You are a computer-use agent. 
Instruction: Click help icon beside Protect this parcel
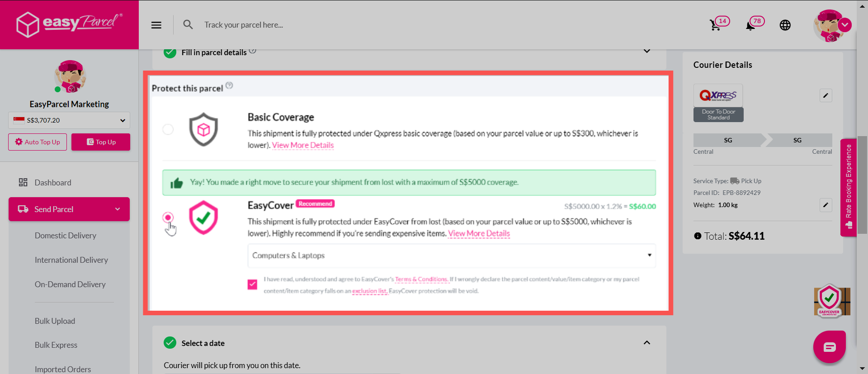229,85
